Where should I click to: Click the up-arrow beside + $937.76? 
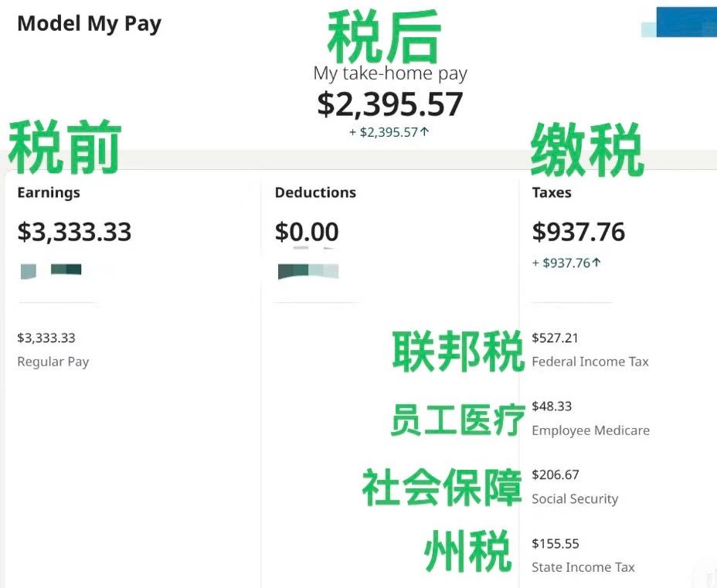[596, 263]
